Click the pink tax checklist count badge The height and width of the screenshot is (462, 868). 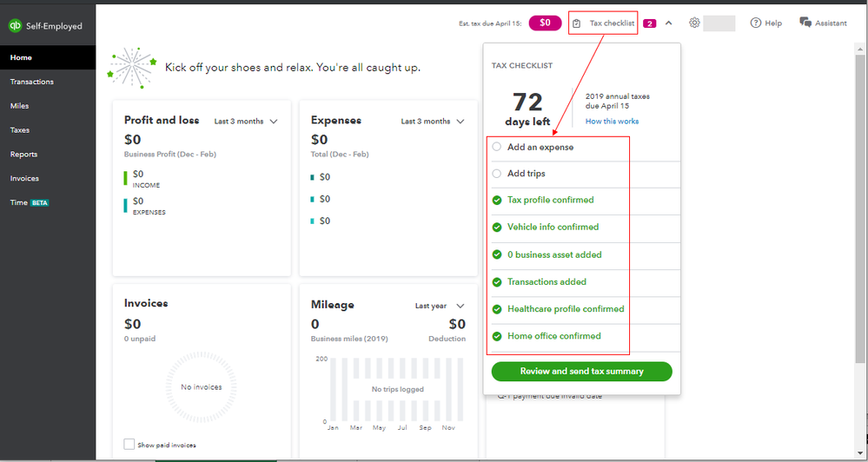pyautogui.click(x=649, y=23)
